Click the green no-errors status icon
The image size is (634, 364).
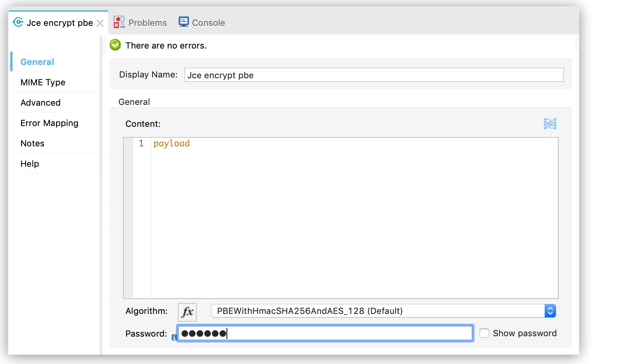click(x=115, y=45)
